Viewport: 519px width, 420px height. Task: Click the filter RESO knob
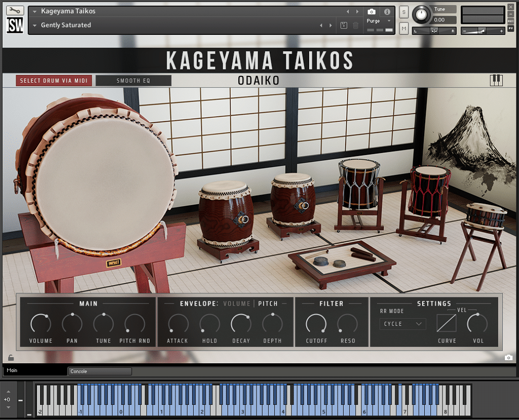pos(348,323)
